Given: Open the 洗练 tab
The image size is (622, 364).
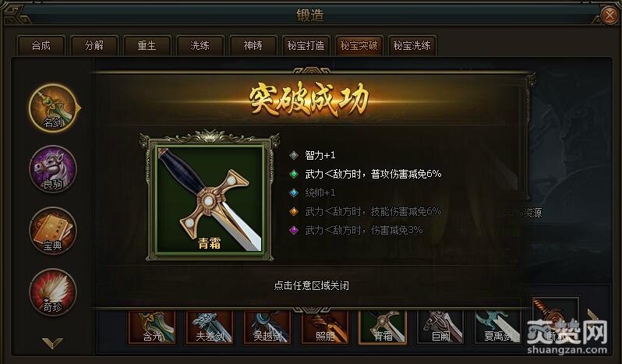Looking at the screenshot, I should coord(200,46).
